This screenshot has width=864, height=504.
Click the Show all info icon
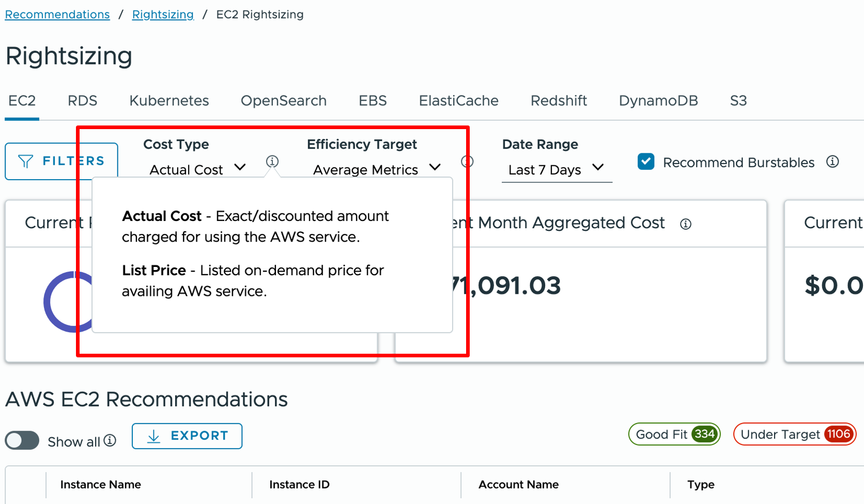[109, 440]
